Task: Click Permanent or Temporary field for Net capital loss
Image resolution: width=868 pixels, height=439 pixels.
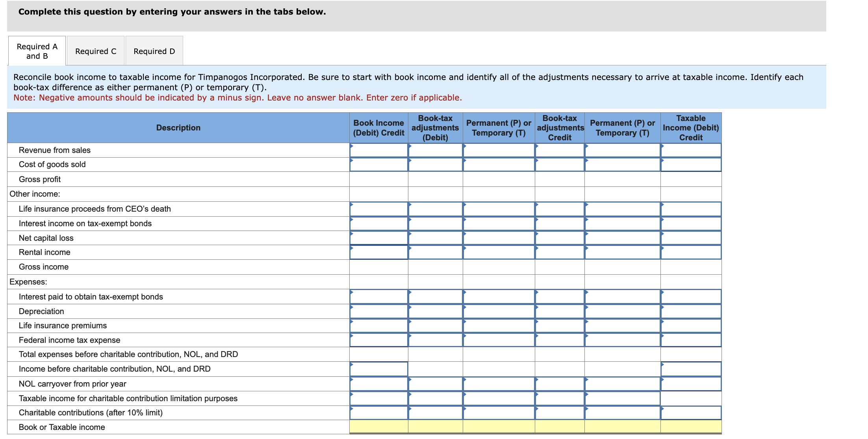Action: (498, 238)
